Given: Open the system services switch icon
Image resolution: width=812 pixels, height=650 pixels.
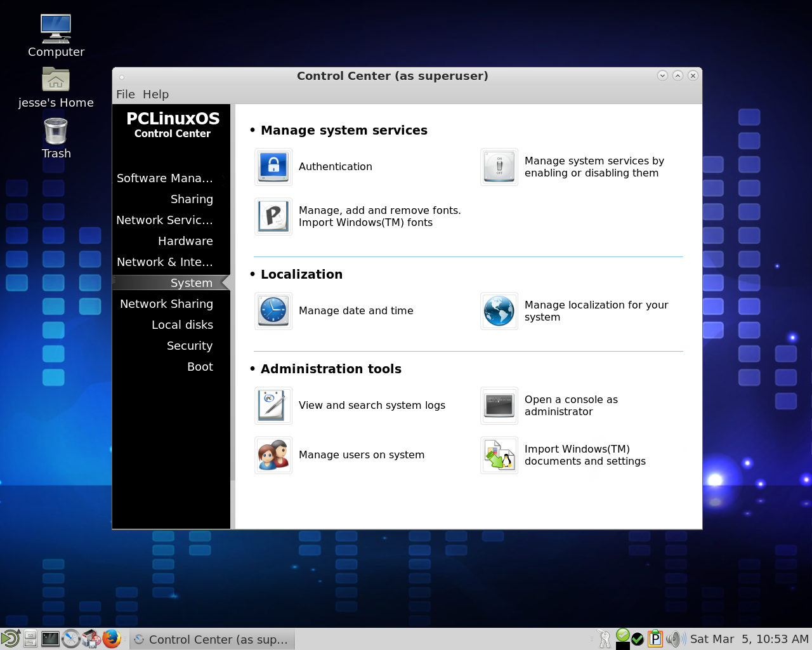Looking at the screenshot, I should tap(499, 167).
